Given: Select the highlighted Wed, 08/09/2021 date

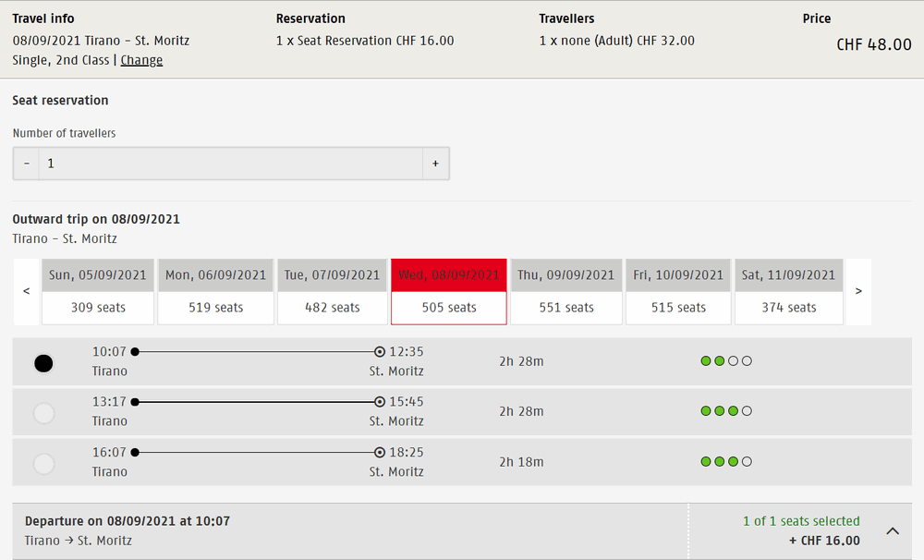Looking at the screenshot, I should [x=449, y=291].
